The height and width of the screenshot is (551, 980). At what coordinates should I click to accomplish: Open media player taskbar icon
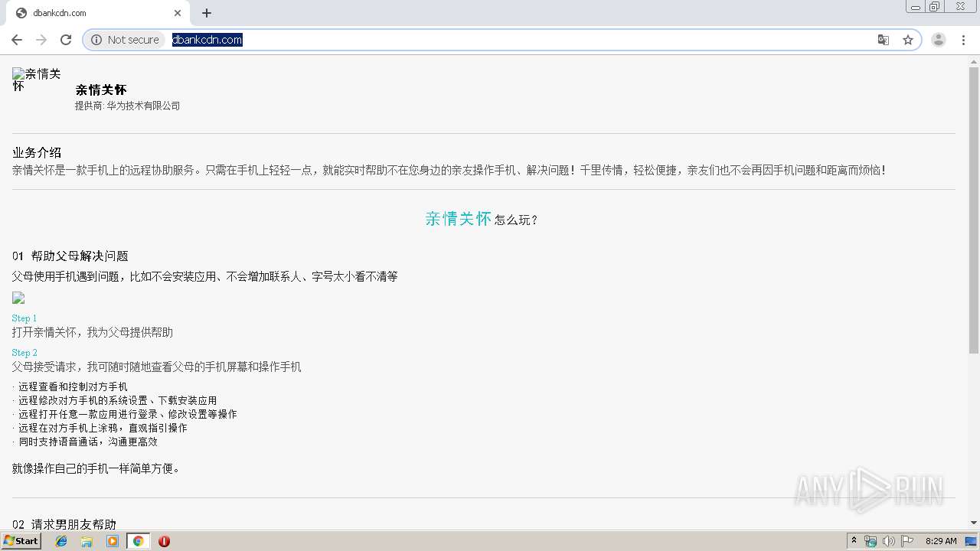113,541
